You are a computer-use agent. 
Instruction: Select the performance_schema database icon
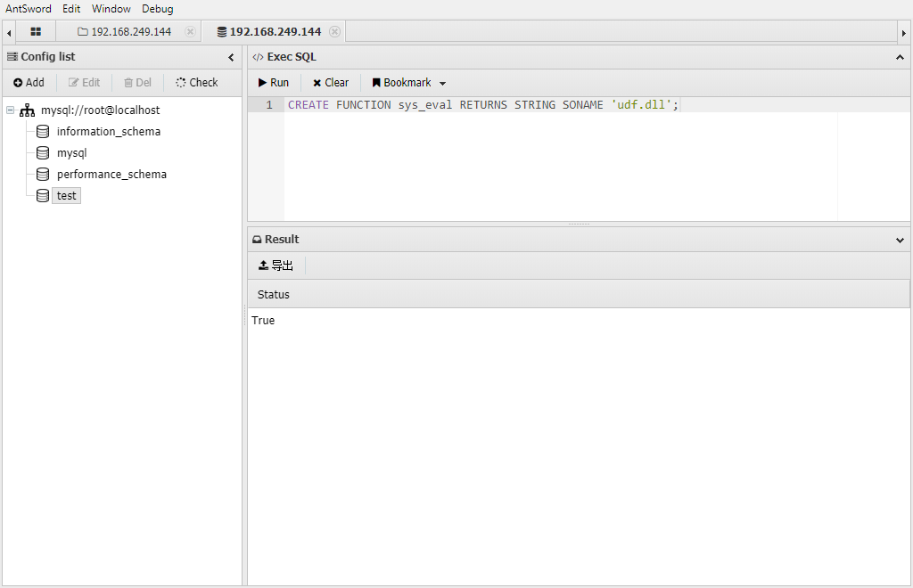(x=43, y=175)
